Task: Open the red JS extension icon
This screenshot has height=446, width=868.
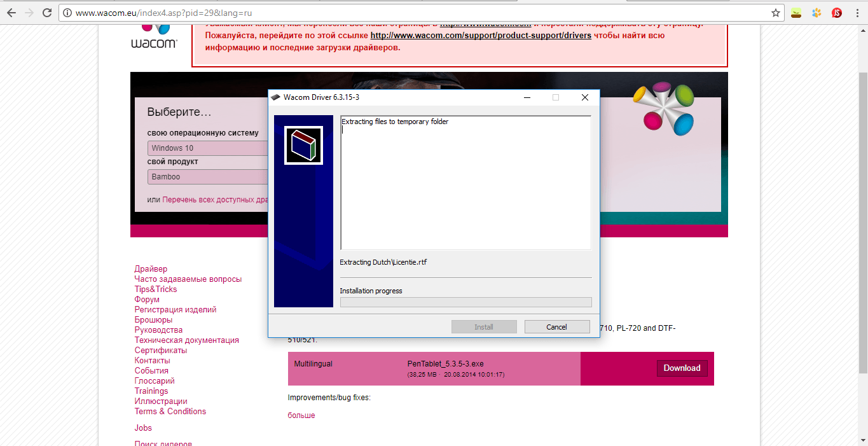Action: tap(837, 13)
